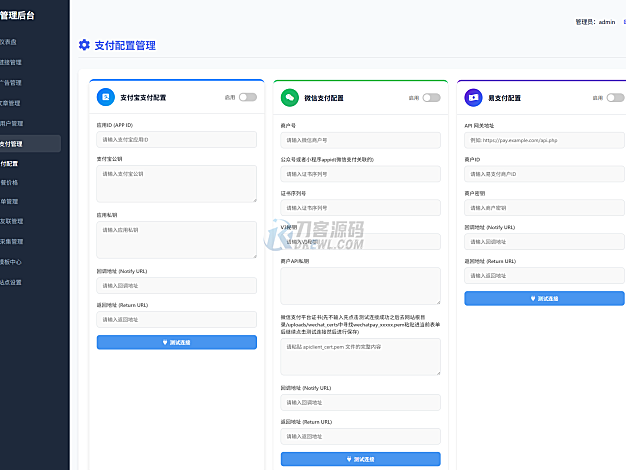Focus 易支付 回调地址 (Notify URL) field
This screenshot has width=626, height=470.
pyautogui.click(x=544, y=242)
